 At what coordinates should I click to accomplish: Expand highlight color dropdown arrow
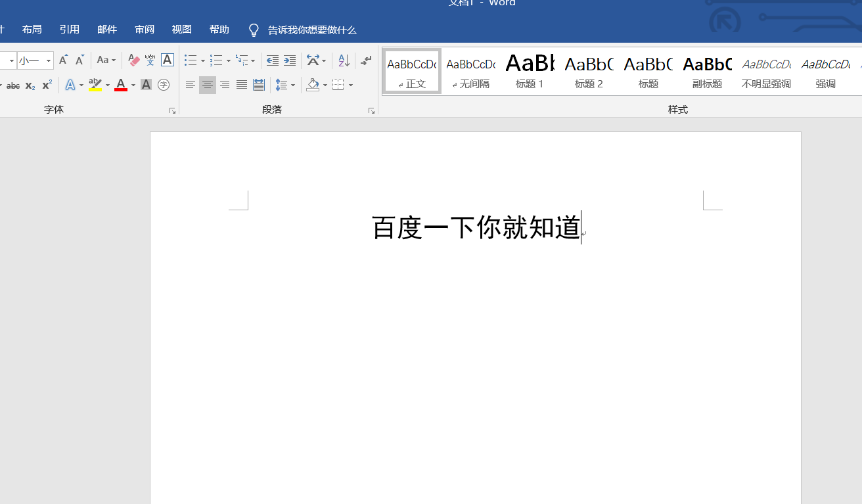[107, 85]
